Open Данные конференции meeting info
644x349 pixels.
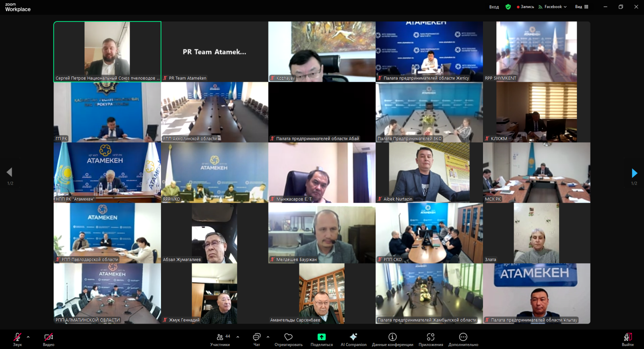click(392, 339)
